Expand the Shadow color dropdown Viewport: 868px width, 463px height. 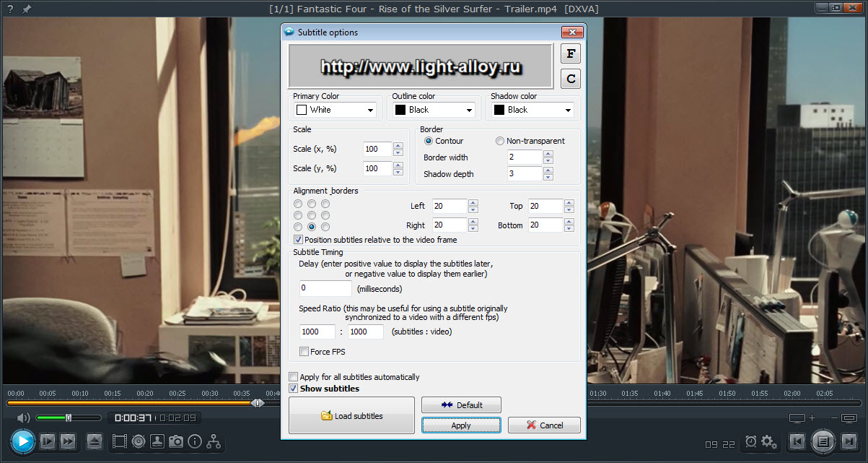(532, 110)
